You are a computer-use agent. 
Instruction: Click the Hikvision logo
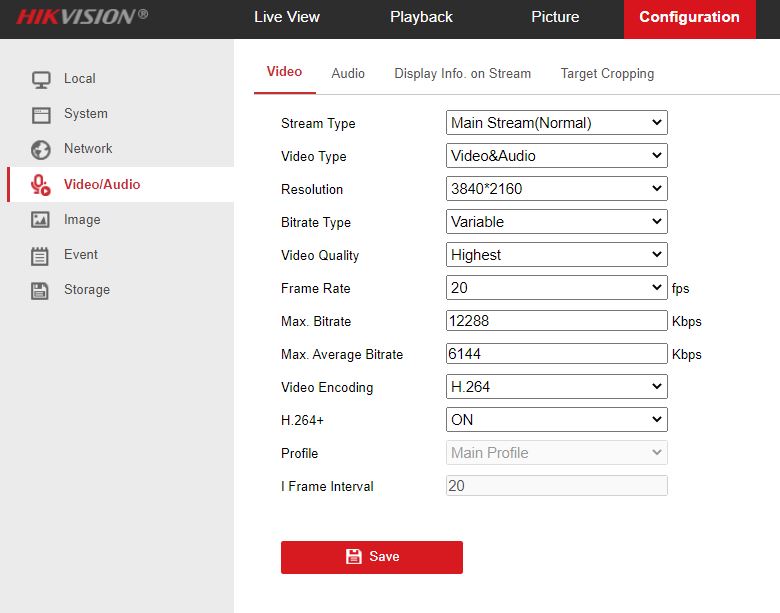pyautogui.click(x=82, y=17)
